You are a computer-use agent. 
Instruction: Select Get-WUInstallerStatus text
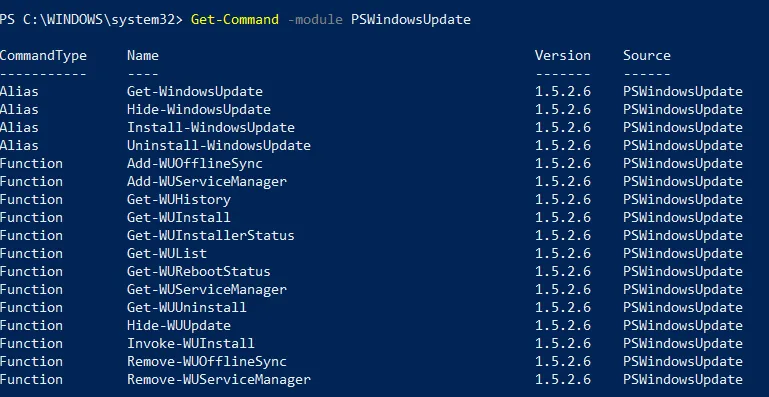(x=211, y=236)
